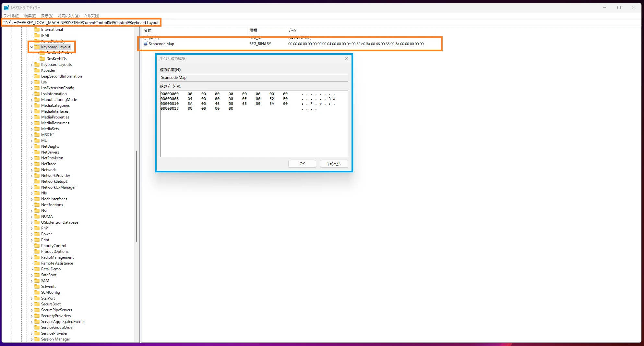
Task: Click the LeapSecondInformation folder icon
Action: click(x=37, y=76)
